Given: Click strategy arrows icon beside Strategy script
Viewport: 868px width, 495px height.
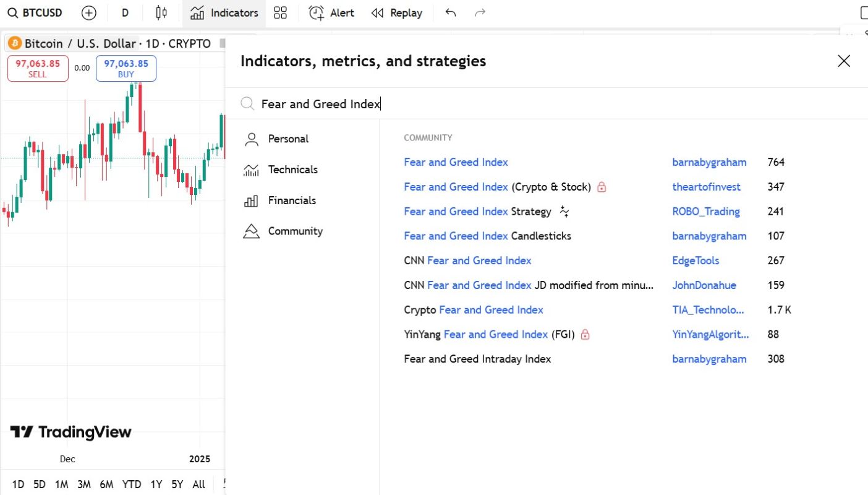Looking at the screenshot, I should [564, 212].
